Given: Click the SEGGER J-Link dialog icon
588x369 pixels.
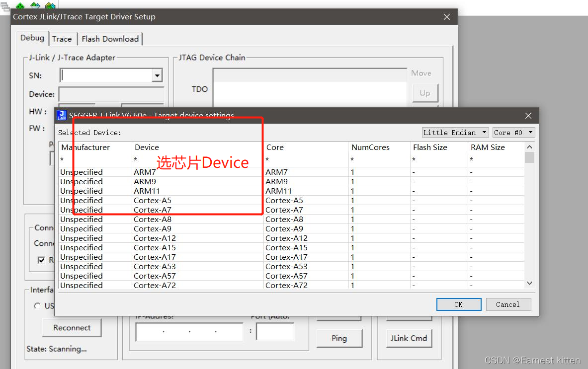Looking at the screenshot, I should [x=62, y=115].
